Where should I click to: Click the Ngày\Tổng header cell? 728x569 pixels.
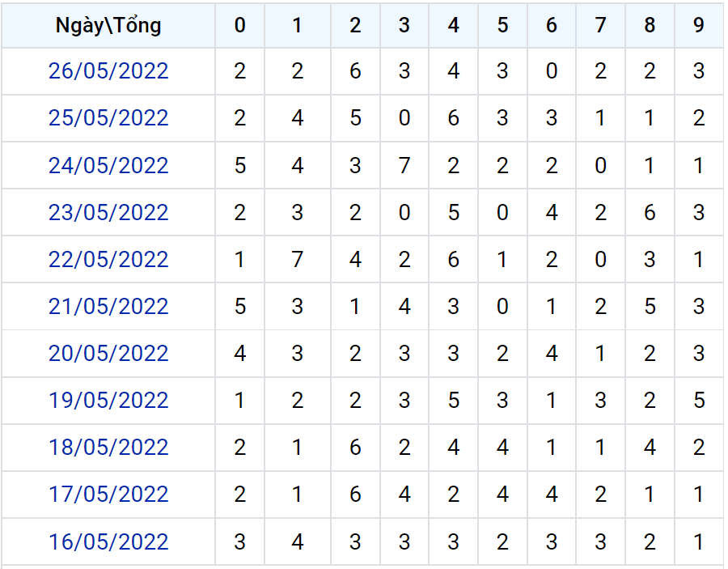point(108,26)
